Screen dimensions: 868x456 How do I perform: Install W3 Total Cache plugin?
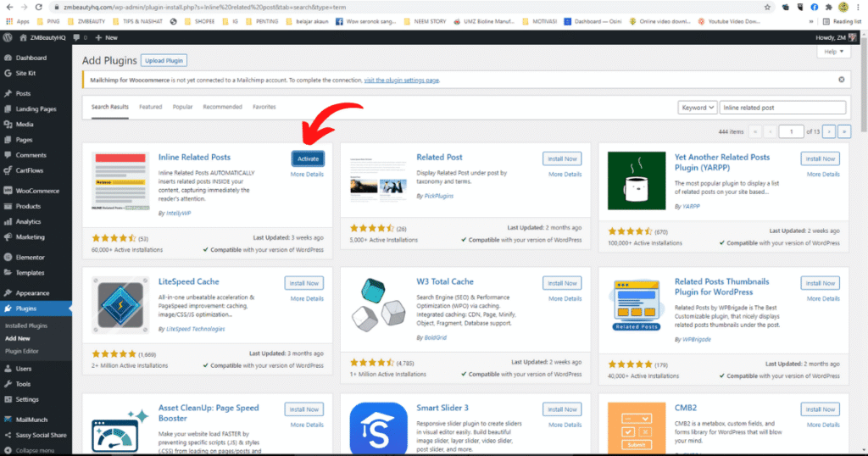click(x=562, y=283)
